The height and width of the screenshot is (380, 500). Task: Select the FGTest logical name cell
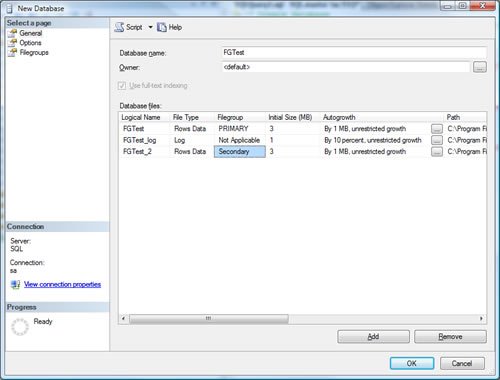[145, 129]
